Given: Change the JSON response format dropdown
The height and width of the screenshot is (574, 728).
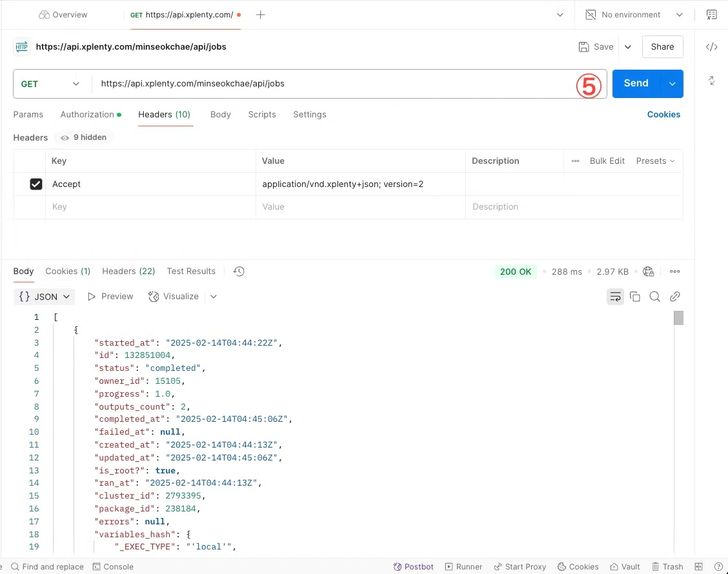Looking at the screenshot, I should pyautogui.click(x=44, y=297).
